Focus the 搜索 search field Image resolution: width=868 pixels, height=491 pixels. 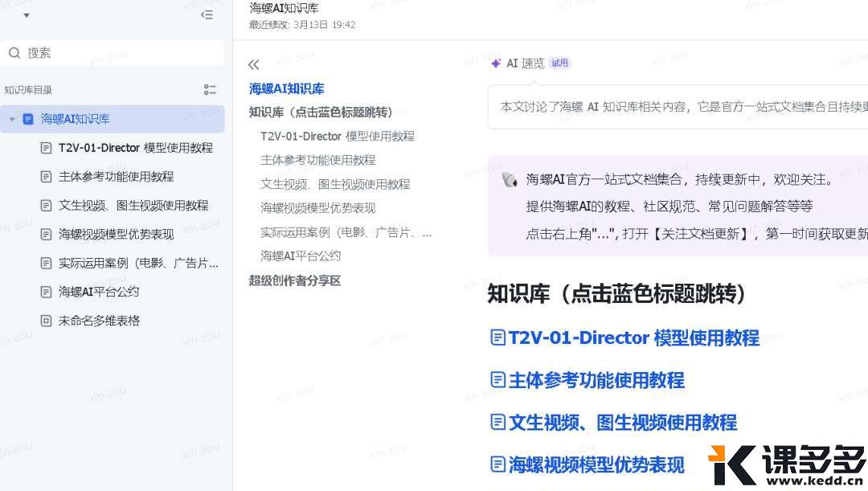[113, 53]
